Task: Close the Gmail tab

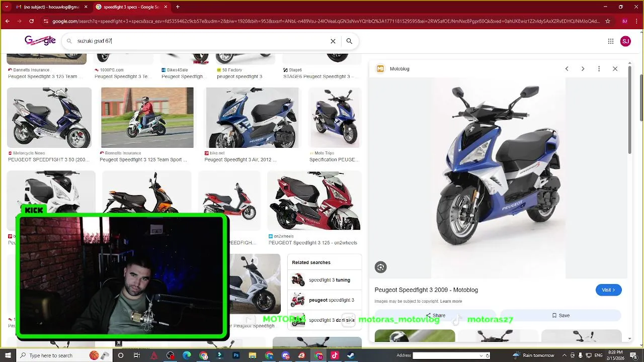Action: point(86,7)
